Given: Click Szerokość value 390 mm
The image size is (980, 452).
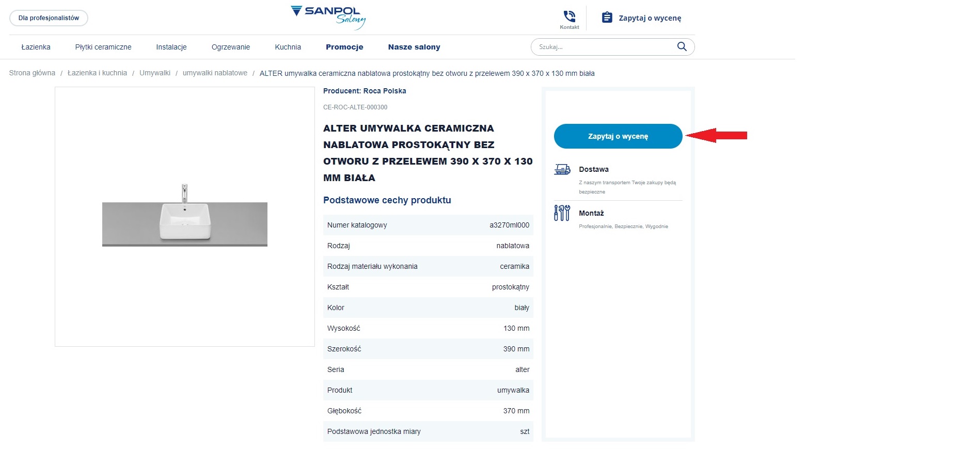Looking at the screenshot, I should click(516, 349).
